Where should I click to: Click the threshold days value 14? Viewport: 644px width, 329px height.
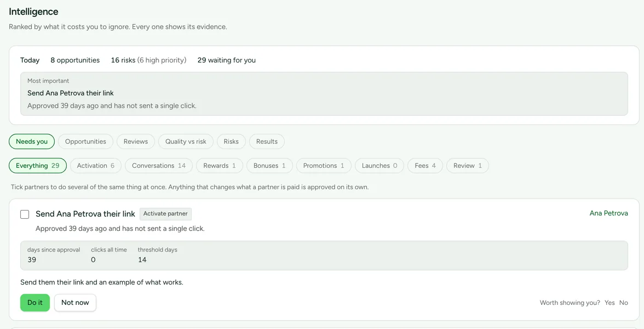pyautogui.click(x=142, y=259)
